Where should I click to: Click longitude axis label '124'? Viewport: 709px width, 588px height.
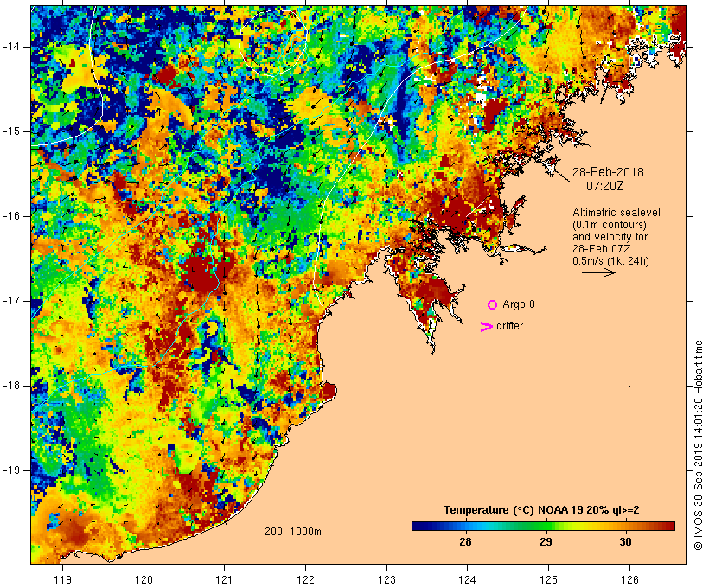point(467,579)
